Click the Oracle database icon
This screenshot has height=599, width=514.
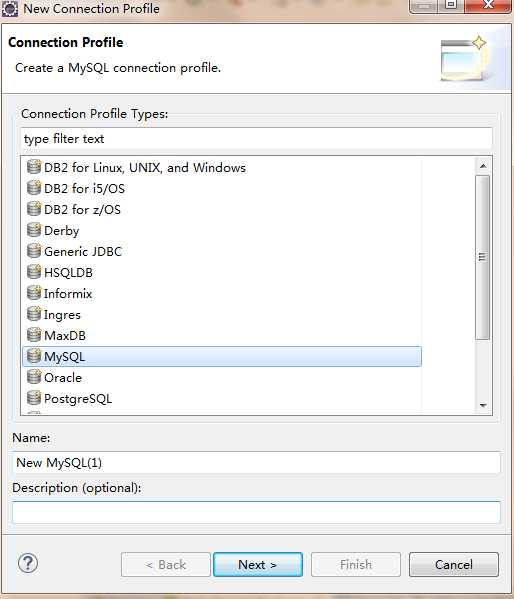click(x=34, y=377)
